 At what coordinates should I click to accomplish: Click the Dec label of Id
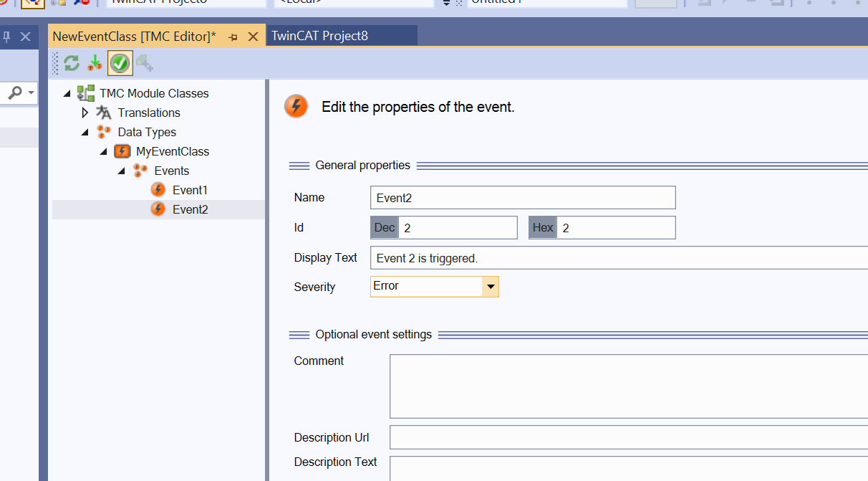coord(385,228)
